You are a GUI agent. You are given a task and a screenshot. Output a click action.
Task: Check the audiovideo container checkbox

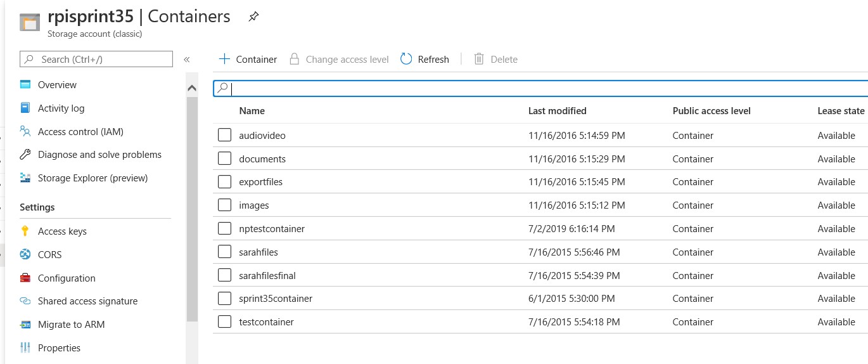click(224, 135)
